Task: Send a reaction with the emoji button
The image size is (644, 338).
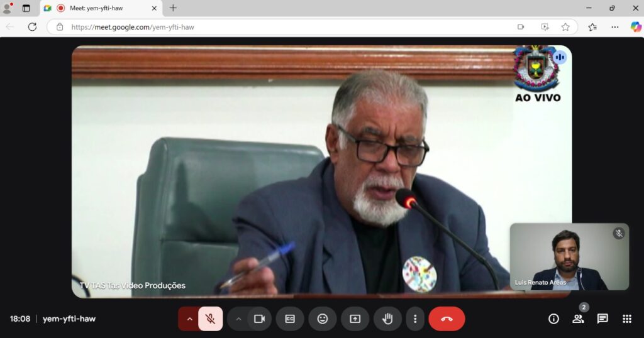Action: (x=323, y=319)
